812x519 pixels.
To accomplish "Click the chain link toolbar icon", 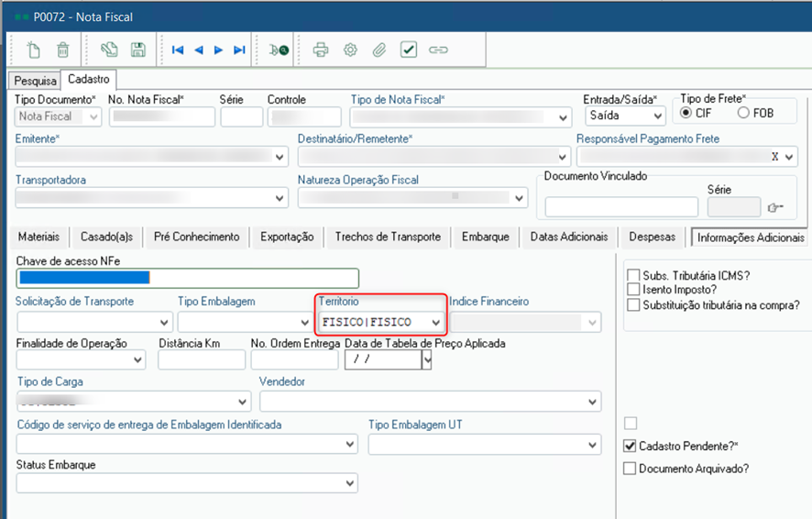I will click(x=438, y=50).
